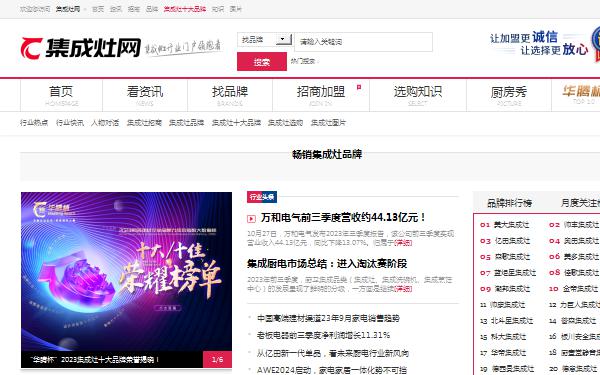Viewport: 600px width, 375px height.
Task: Open the 找品牌 BRANDS main nav tab
Action: point(230,95)
